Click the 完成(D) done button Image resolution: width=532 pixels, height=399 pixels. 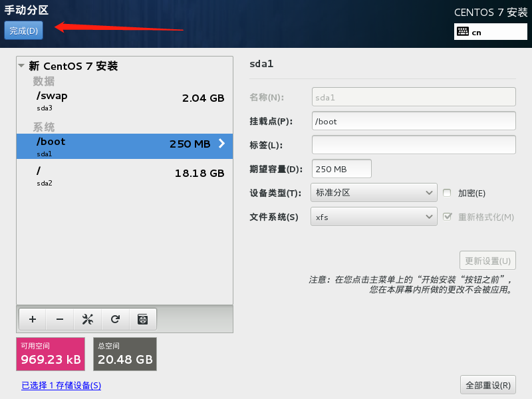tap(23, 31)
